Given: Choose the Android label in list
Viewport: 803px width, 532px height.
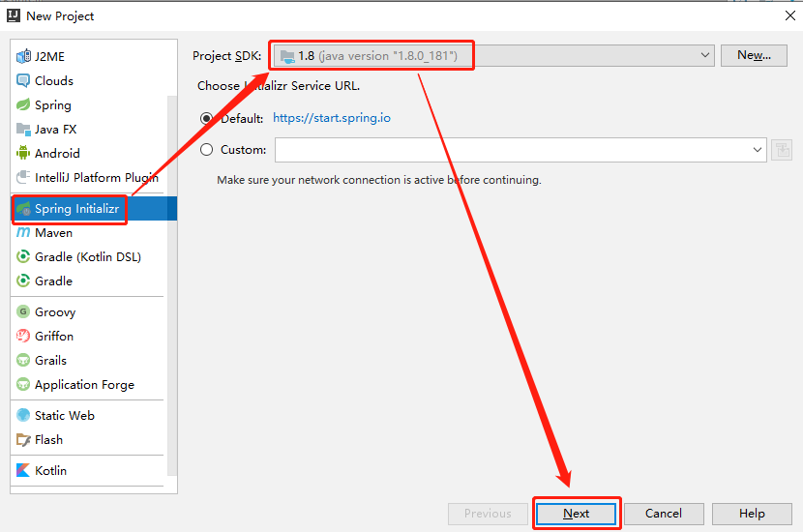Looking at the screenshot, I should [57, 154].
